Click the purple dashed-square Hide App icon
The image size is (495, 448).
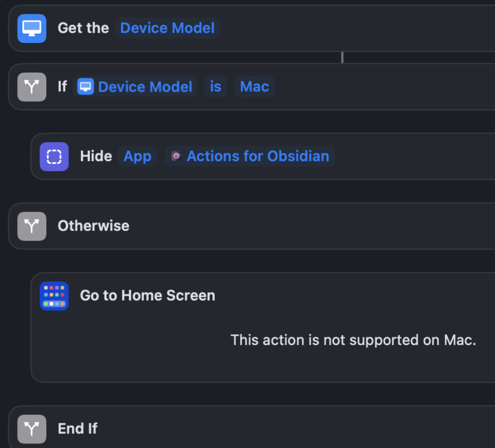pos(54,157)
